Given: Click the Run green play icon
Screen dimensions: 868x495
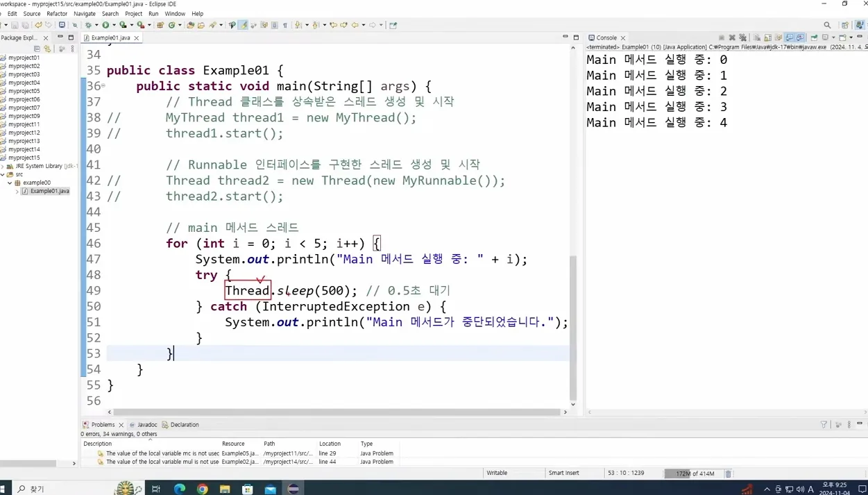Looking at the screenshot, I should point(105,25).
